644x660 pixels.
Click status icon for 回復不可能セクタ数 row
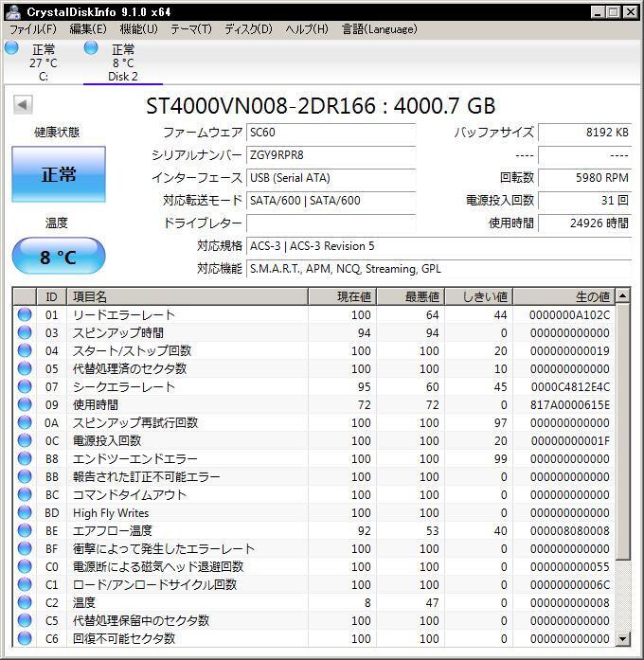click(x=25, y=638)
